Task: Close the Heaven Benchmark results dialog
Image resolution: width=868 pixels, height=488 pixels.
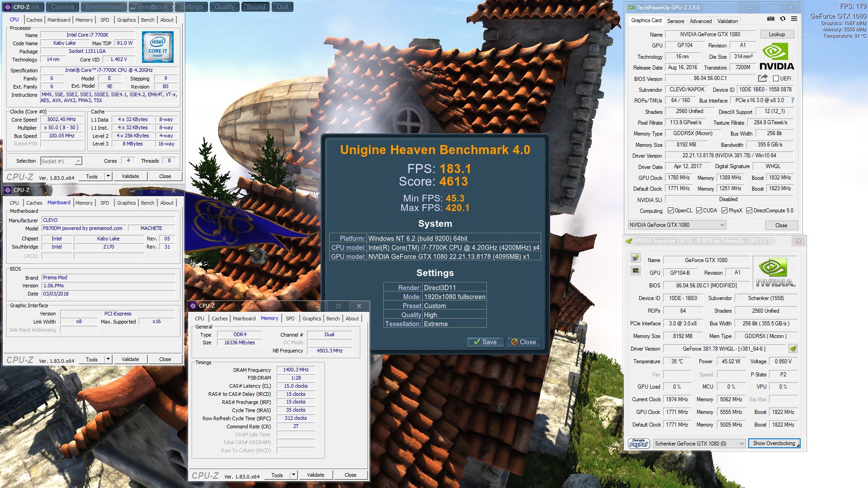Action: point(524,342)
